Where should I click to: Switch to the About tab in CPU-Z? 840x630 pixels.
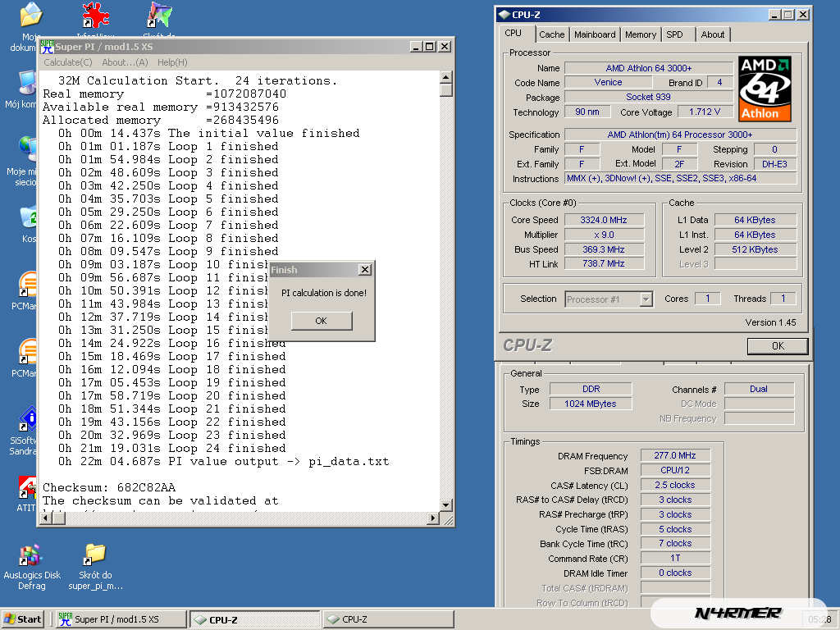pos(713,34)
